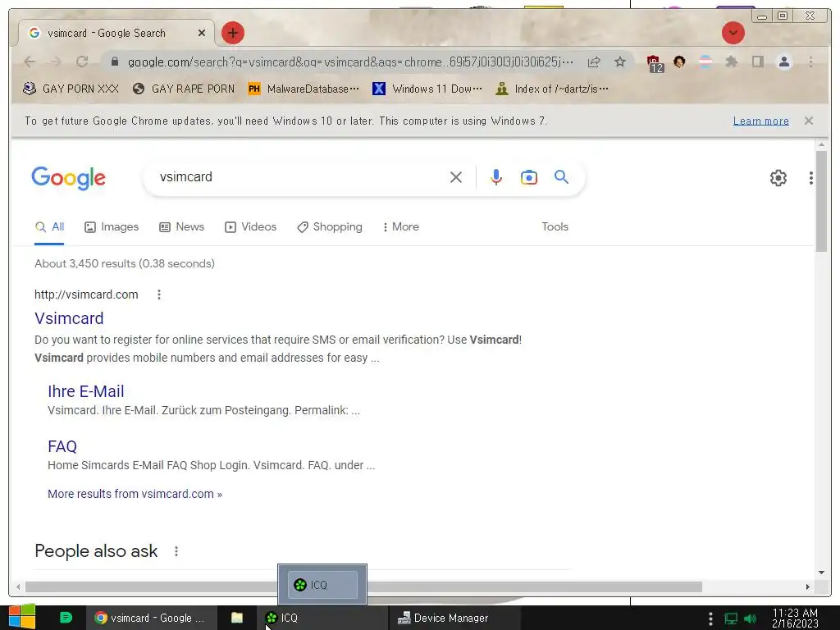Image resolution: width=840 pixels, height=630 pixels.
Task: Clear the search query with the X
Action: pyautogui.click(x=456, y=177)
